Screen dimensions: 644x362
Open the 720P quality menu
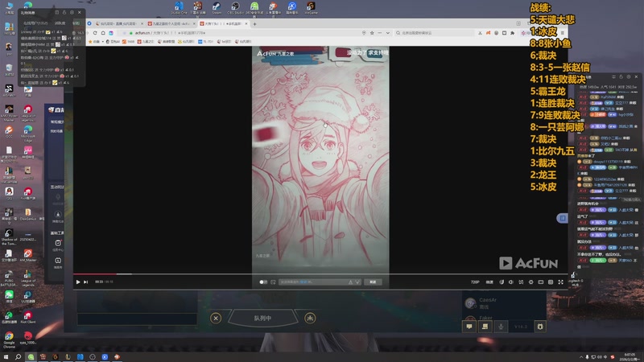(x=475, y=282)
